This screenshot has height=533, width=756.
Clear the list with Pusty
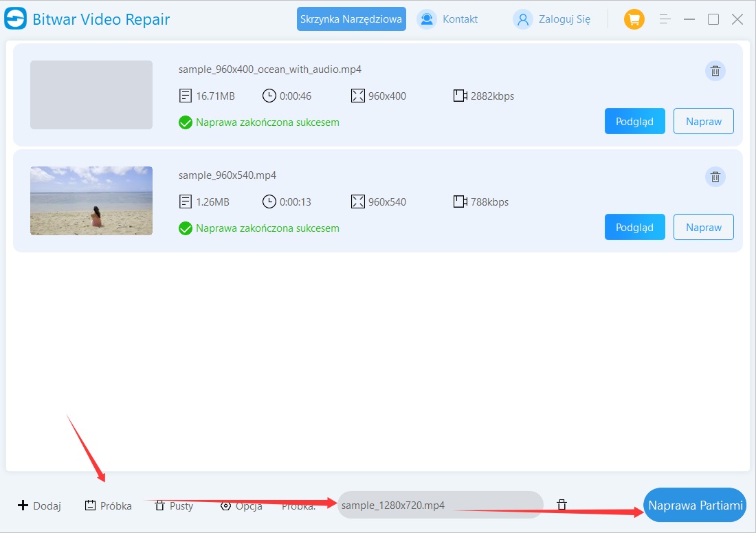[174, 505]
